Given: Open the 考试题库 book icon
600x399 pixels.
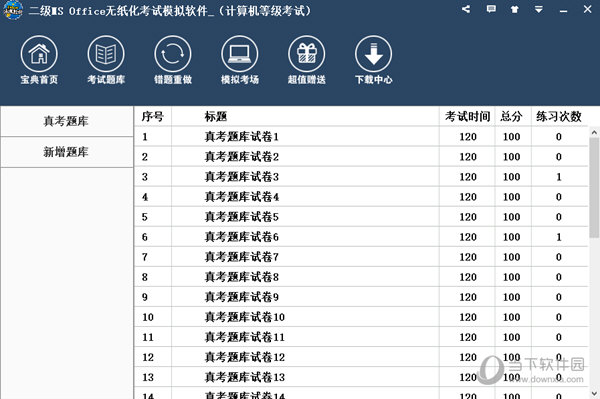Looking at the screenshot, I should click(x=106, y=54).
